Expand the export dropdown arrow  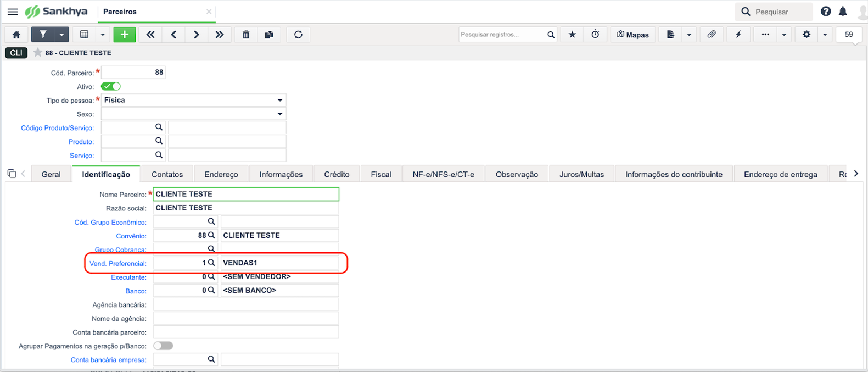[689, 35]
